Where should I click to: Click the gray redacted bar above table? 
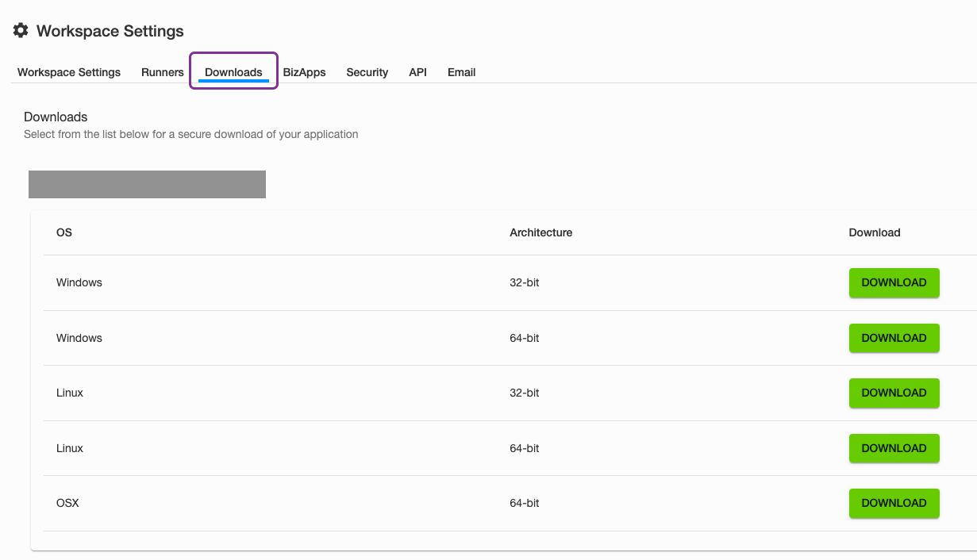click(x=147, y=184)
